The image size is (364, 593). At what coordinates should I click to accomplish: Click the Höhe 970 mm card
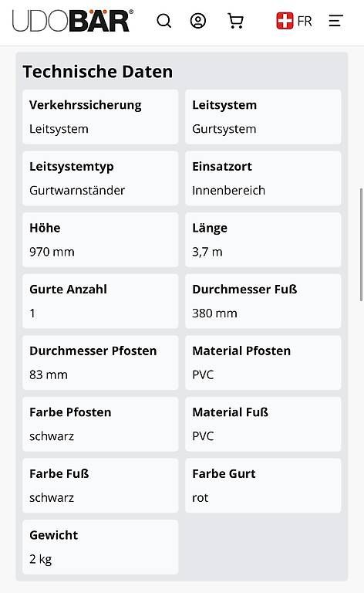click(x=100, y=240)
